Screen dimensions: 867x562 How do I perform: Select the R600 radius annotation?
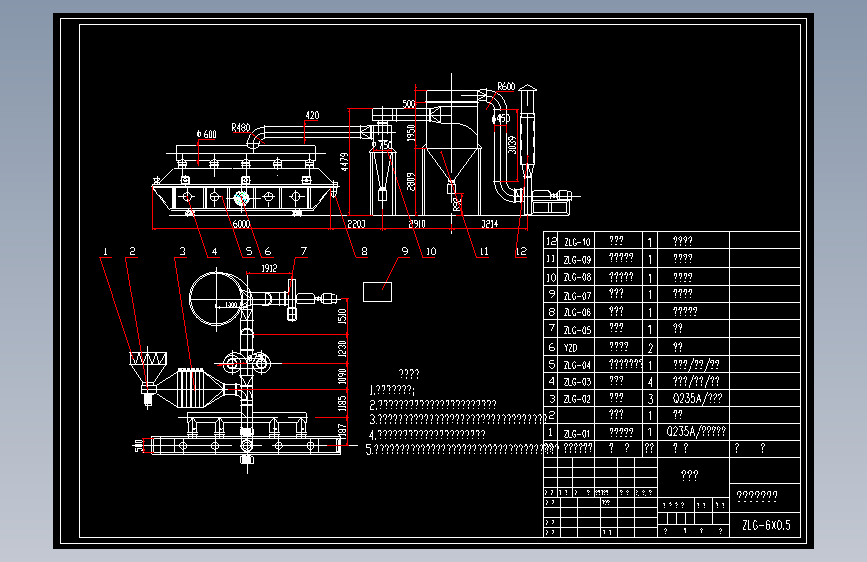pyautogui.click(x=506, y=86)
